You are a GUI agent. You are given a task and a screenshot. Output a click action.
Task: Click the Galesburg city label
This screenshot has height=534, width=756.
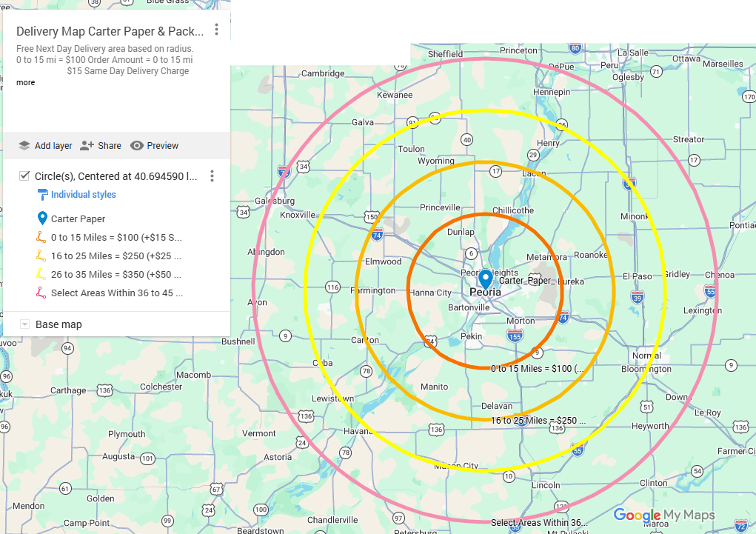[x=275, y=201]
